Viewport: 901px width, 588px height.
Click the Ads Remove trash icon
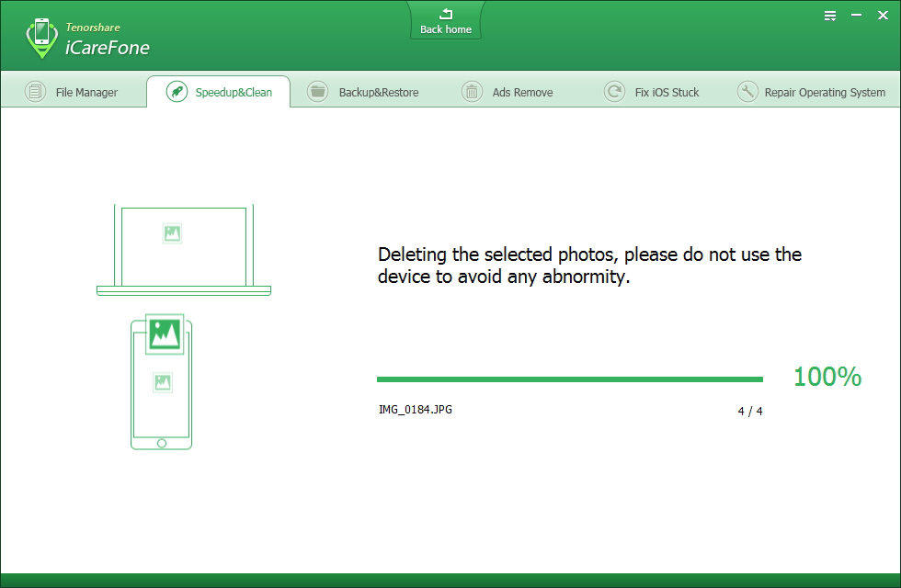click(x=472, y=92)
